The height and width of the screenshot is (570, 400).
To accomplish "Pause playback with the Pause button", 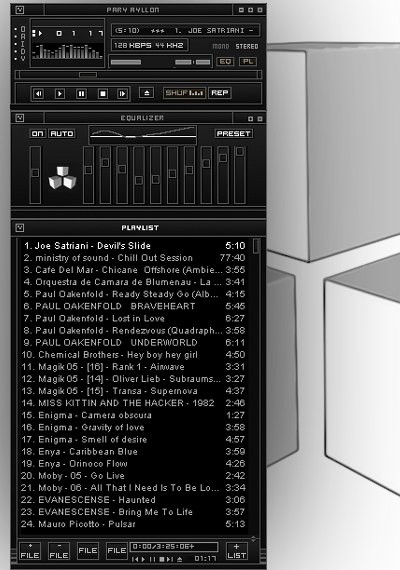I will (81, 94).
